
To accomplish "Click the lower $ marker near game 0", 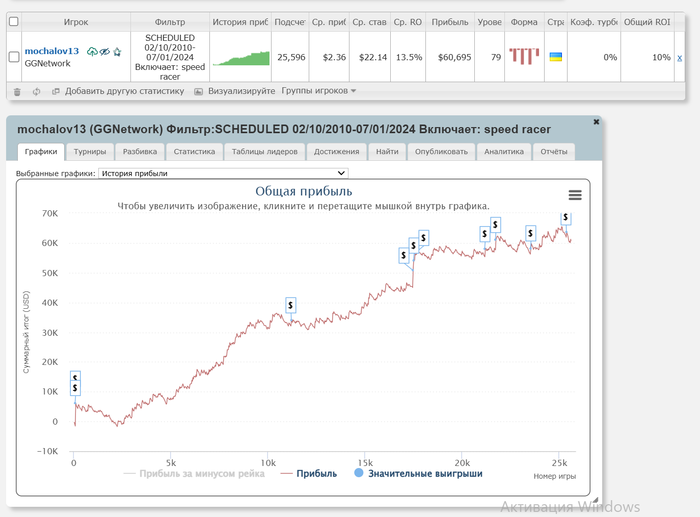I will click(75, 388).
